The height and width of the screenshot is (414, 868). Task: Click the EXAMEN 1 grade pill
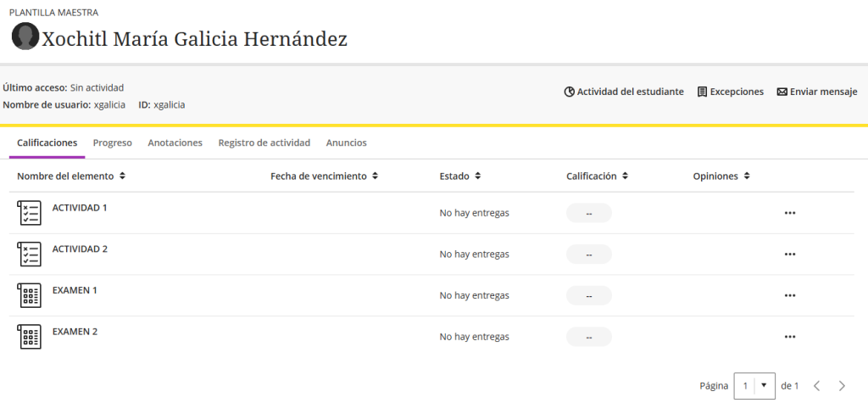tap(588, 295)
